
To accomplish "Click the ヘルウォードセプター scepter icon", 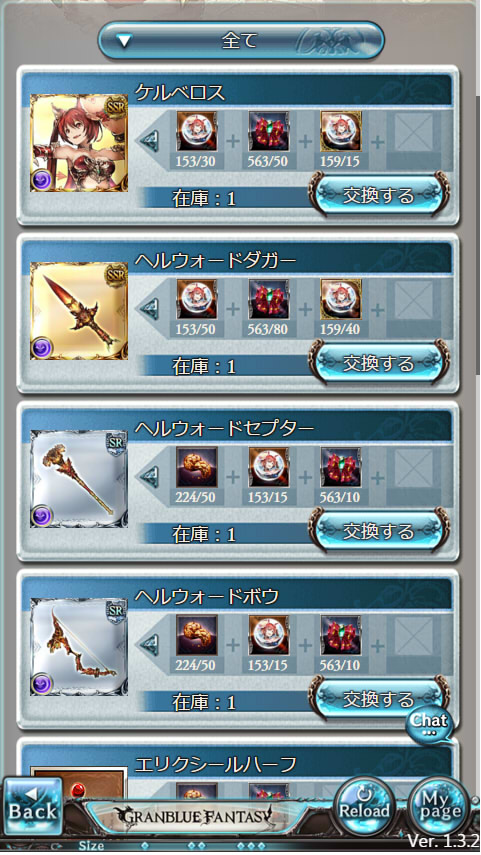I will pyautogui.click(x=79, y=479).
